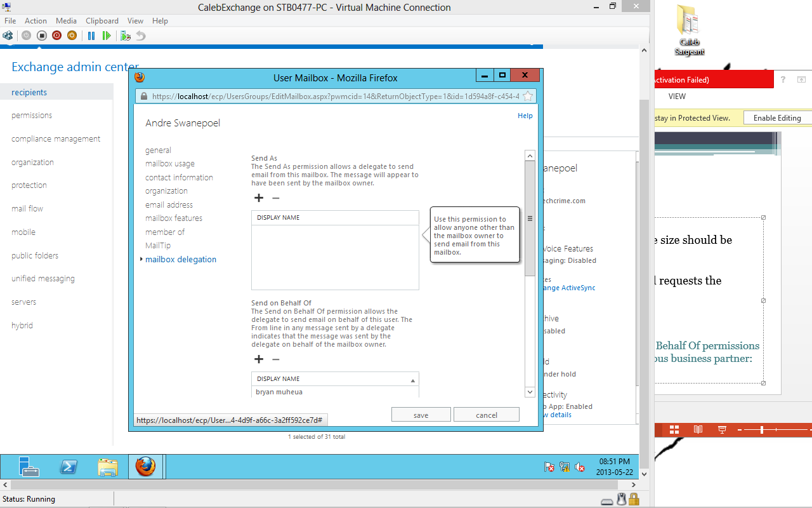Select the VIEW tab in PowerPoint
This screenshot has height=508, width=812.
click(x=677, y=97)
